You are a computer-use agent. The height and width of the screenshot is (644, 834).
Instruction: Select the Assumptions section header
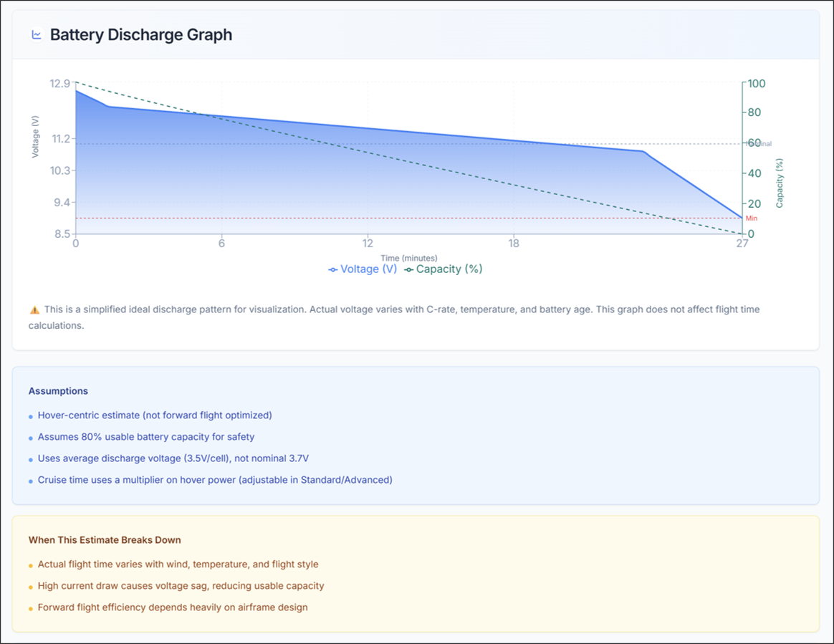(58, 391)
